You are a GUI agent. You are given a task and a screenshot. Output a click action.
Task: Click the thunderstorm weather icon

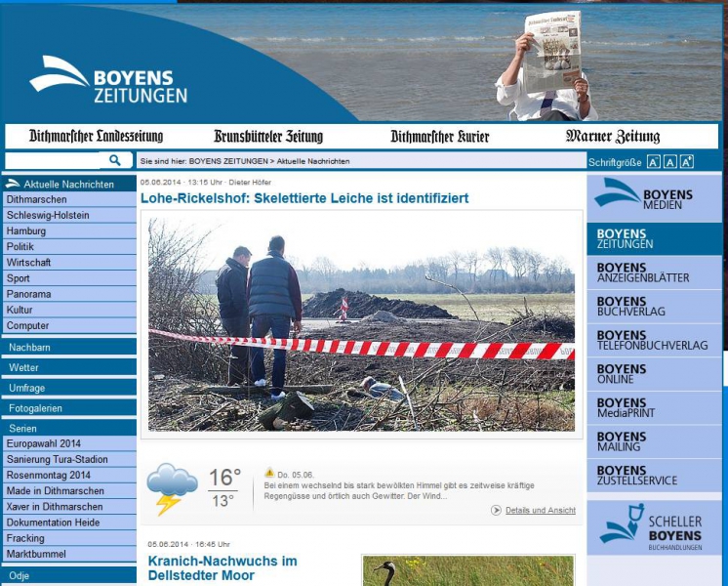(x=172, y=487)
